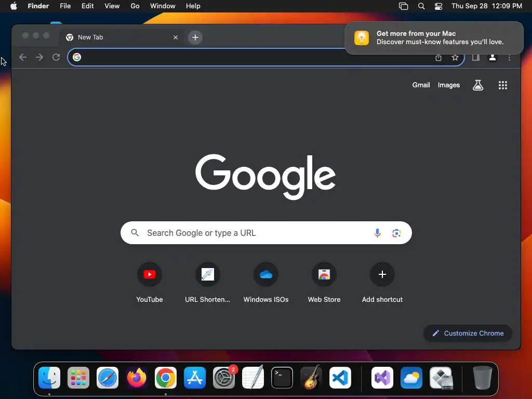Go back with Chrome's back arrow

[x=23, y=57]
